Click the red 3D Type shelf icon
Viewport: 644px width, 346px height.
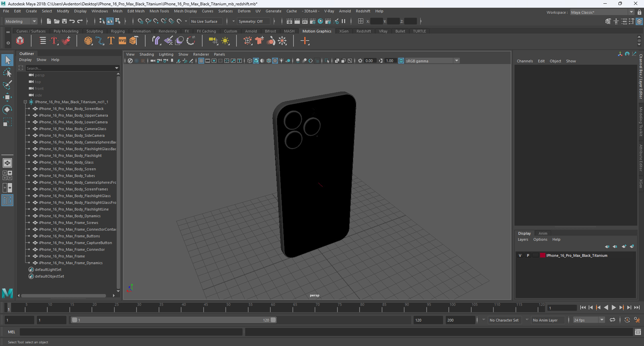tap(54, 41)
